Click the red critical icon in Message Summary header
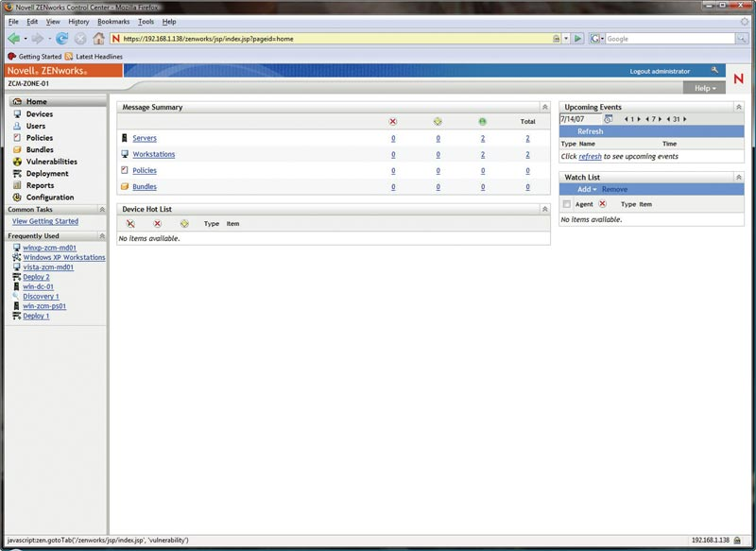The height and width of the screenshot is (551, 756). [393, 122]
